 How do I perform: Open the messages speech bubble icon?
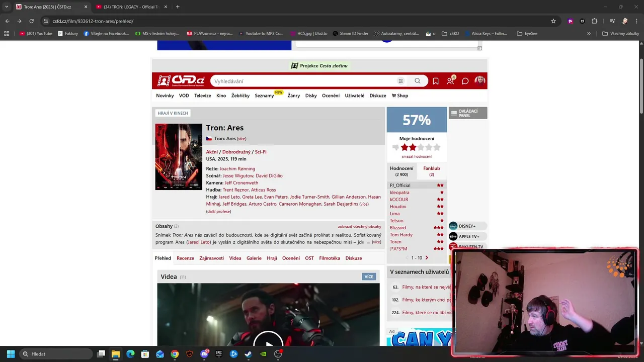[465, 81]
